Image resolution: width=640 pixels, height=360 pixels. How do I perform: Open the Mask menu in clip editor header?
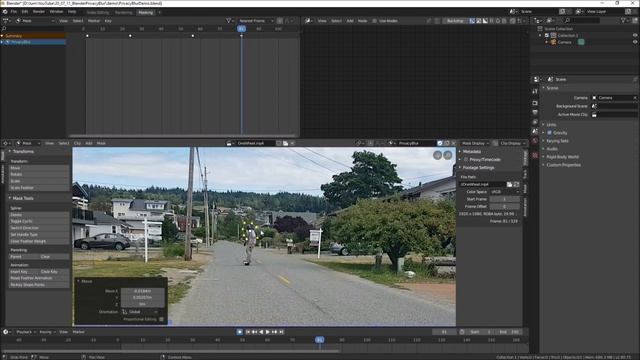point(101,144)
